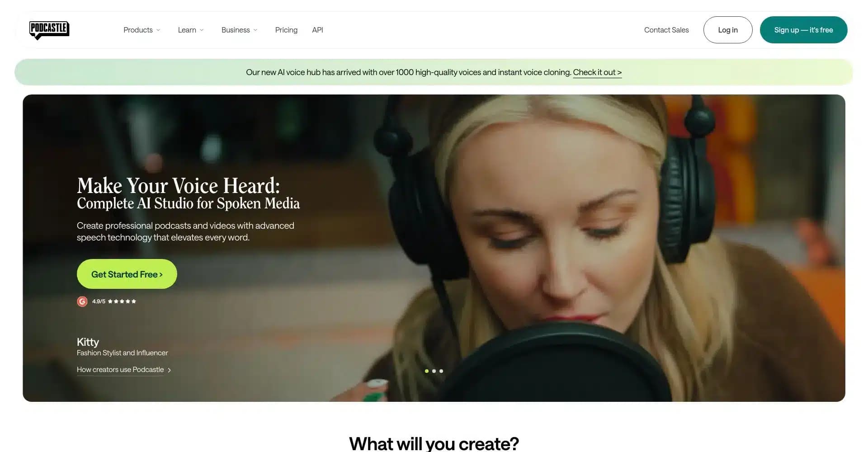Expand the Business dropdown menu
This screenshot has height=452, width=868.
tap(239, 30)
